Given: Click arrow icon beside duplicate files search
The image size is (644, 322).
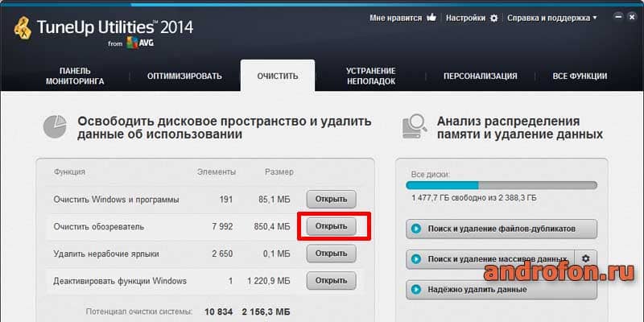Looking at the screenshot, I should [x=416, y=229].
